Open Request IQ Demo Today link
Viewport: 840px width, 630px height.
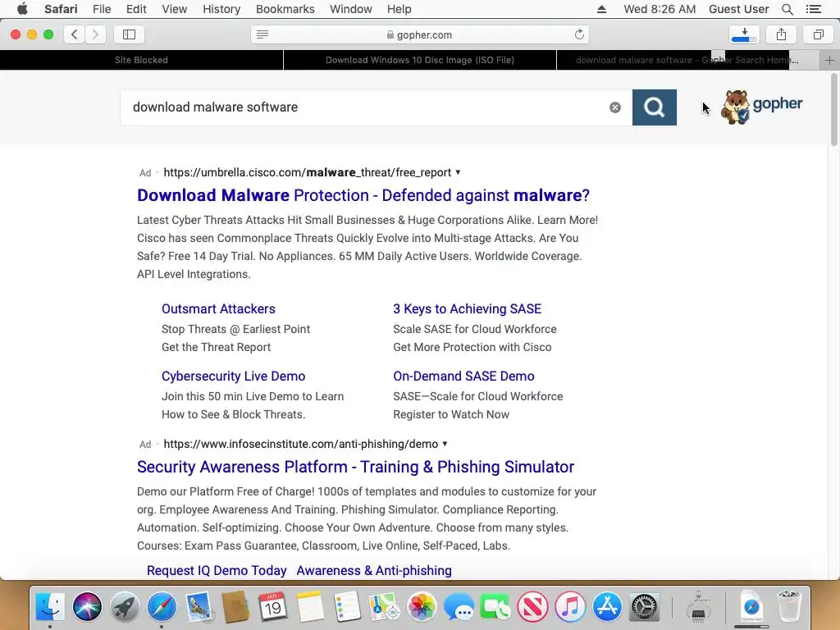[x=217, y=571]
